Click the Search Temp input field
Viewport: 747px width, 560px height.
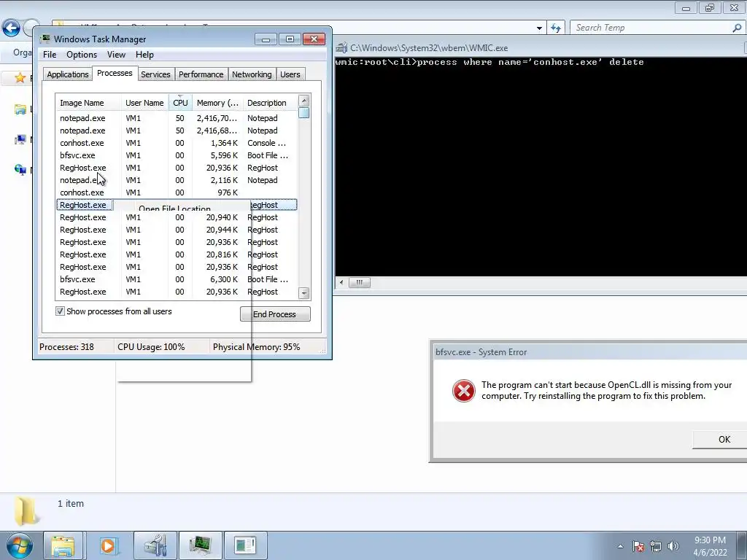tap(650, 28)
